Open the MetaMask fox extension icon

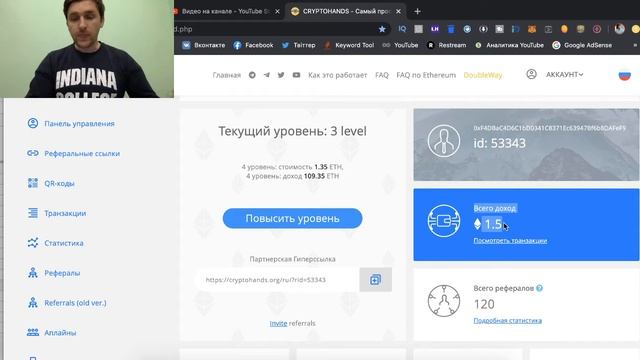[x=532, y=29]
